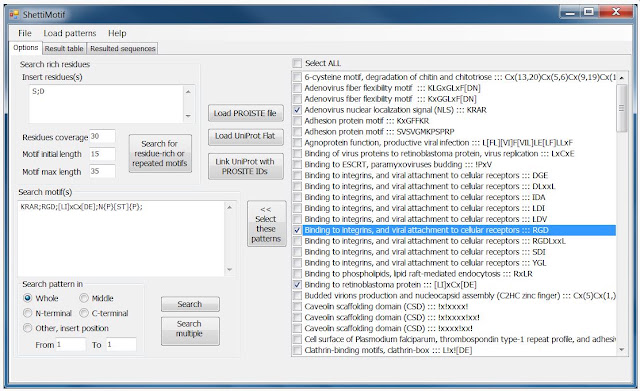Click pattern list scrollbar up arrow

pyautogui.click(x=622, y=78)
